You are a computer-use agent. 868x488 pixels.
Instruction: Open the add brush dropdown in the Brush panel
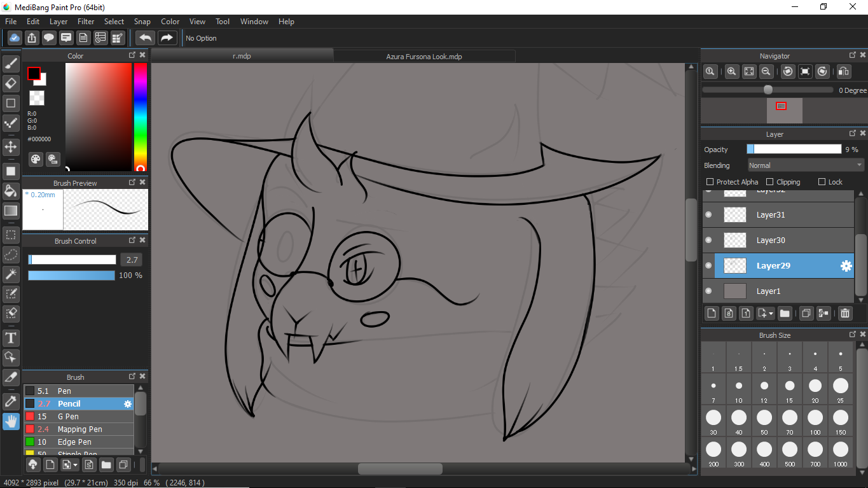click(75, 465)
